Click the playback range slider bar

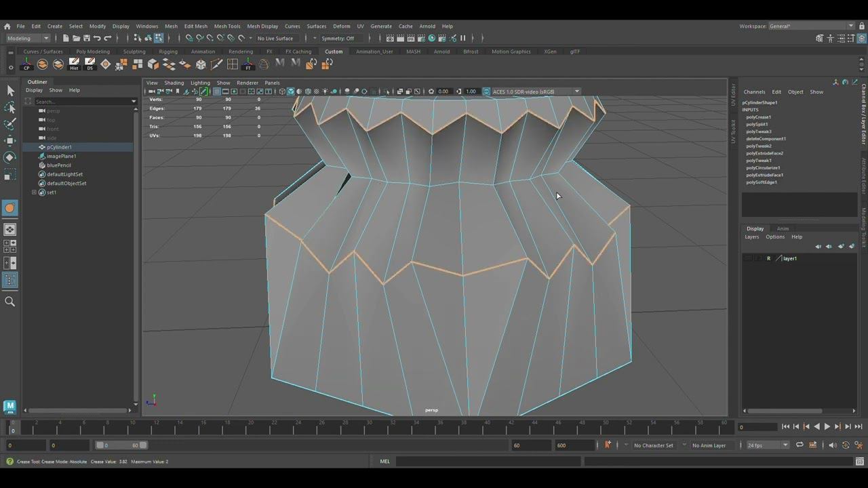(121, 445)
